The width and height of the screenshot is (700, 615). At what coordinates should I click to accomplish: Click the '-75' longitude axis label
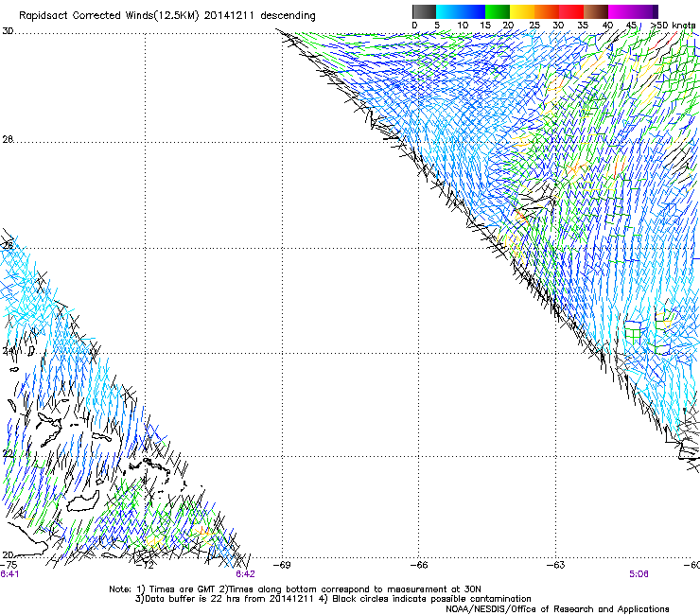point(9,566)
